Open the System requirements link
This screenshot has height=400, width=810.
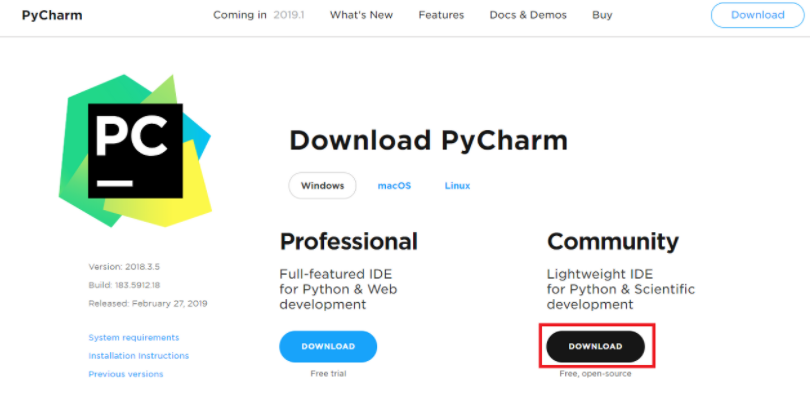pos(134,337)
